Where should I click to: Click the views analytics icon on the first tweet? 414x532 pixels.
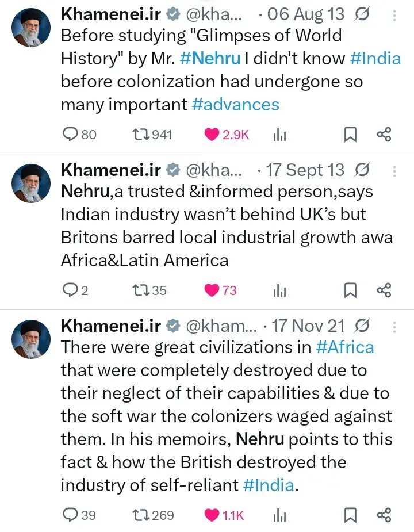[279, 134]
